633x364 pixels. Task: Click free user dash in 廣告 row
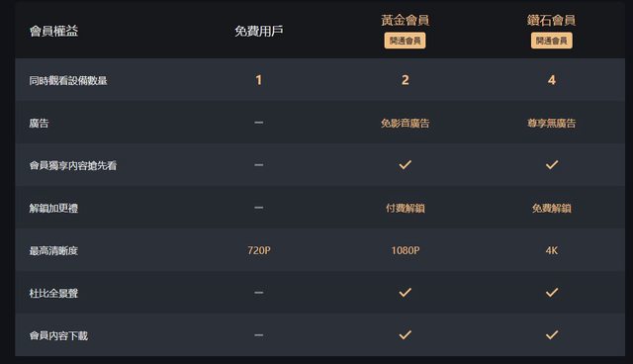(259, 123)
